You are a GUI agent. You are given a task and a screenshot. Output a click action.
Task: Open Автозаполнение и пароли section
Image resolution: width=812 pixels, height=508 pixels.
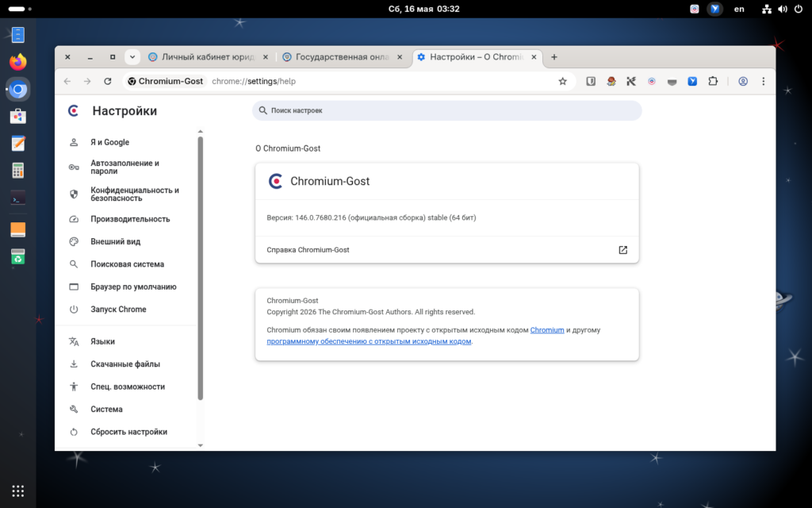pyautogui.click(x=127, y=167)
